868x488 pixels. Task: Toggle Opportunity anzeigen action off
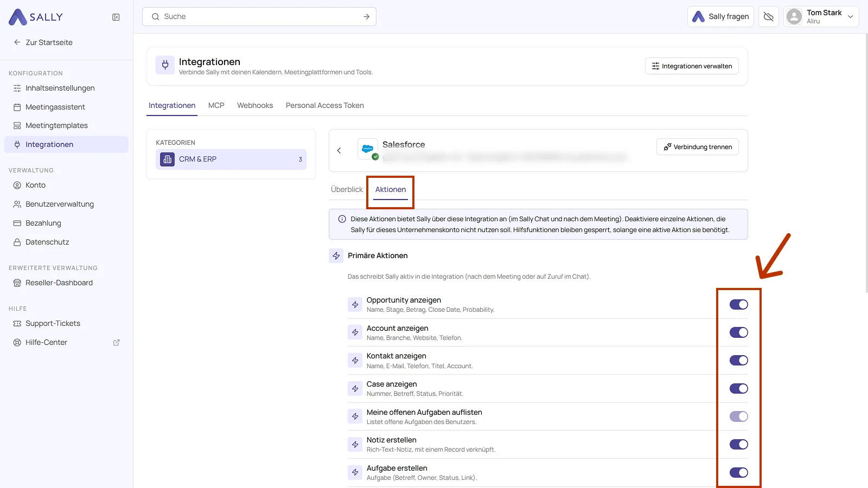coord(739,305)
